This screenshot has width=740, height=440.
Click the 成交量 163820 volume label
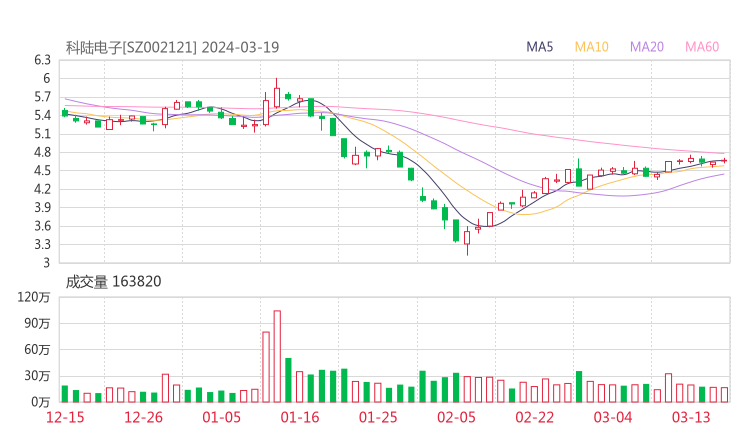pos(113,282)
